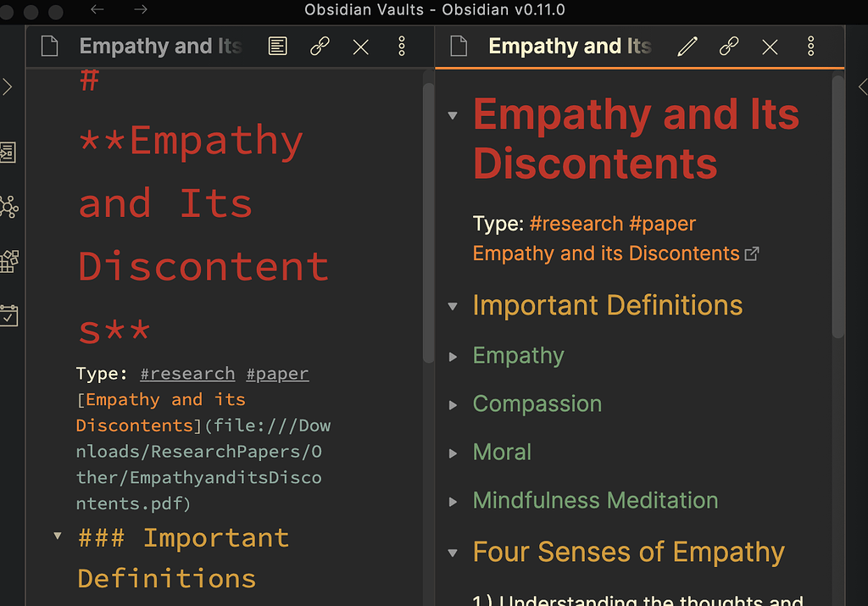Expand the Mindfulness Meditation heading

[453, 502]
